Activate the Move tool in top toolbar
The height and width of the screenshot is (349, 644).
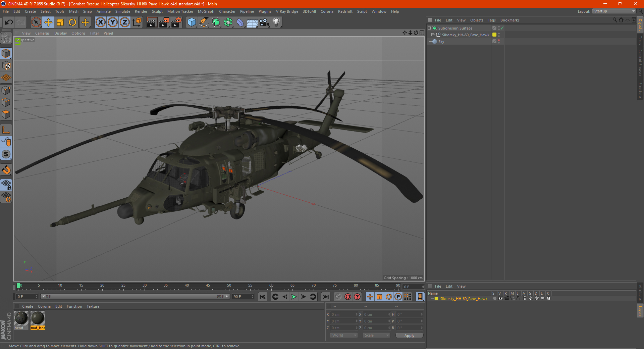tap(48, 22)
